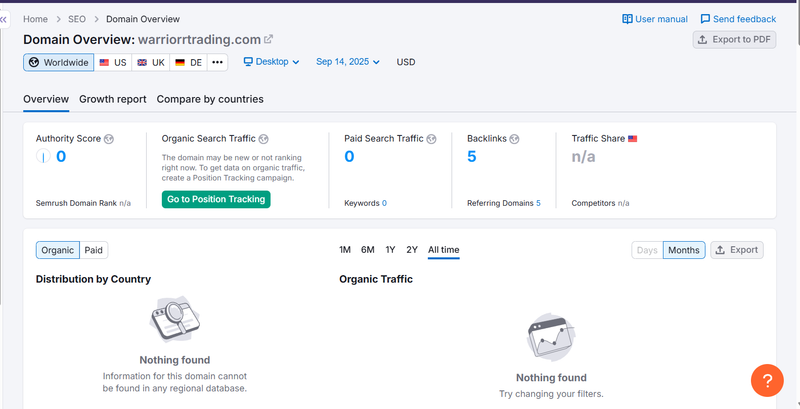Viewport: 800px width, 409px height.
Task: Click the Competitors n/a text
Action: pyautogui.click(x=600, y=203)
